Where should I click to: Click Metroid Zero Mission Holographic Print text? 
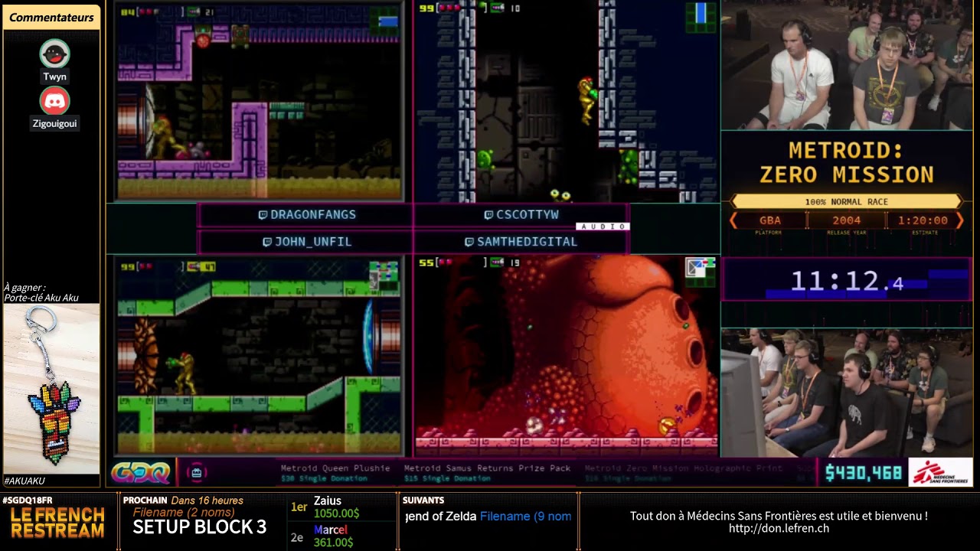[684, 468]
